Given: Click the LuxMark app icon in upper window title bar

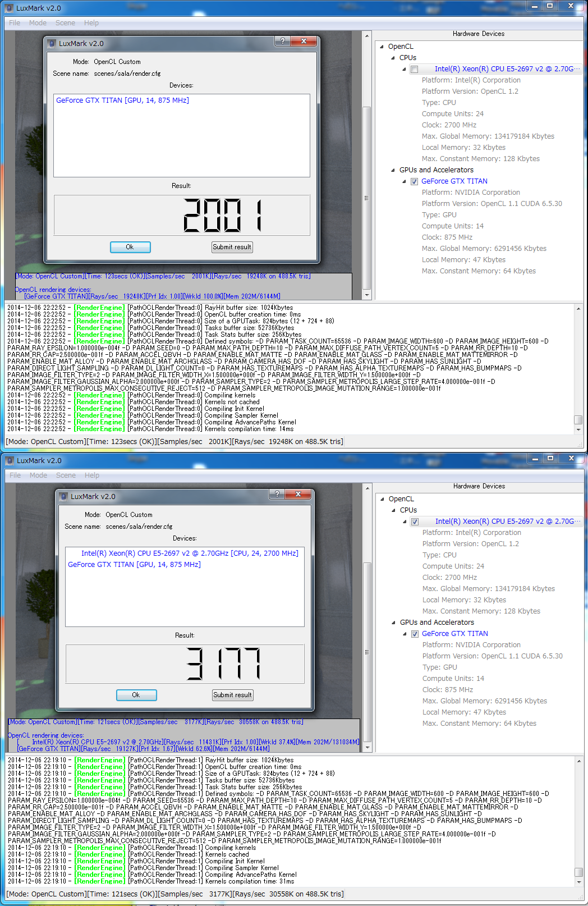Looking at the screenshot, I should coord(9,8).
